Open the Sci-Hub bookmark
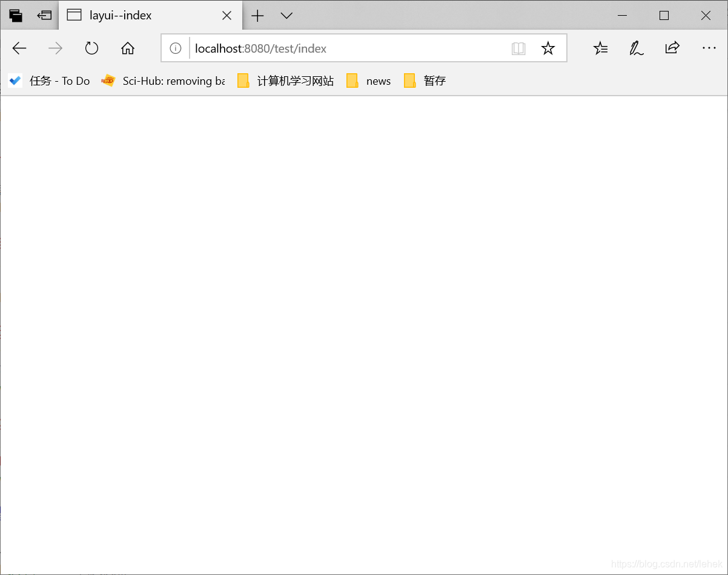The height and width of the screenshot is (575, 728). click(x=163, y=80)
